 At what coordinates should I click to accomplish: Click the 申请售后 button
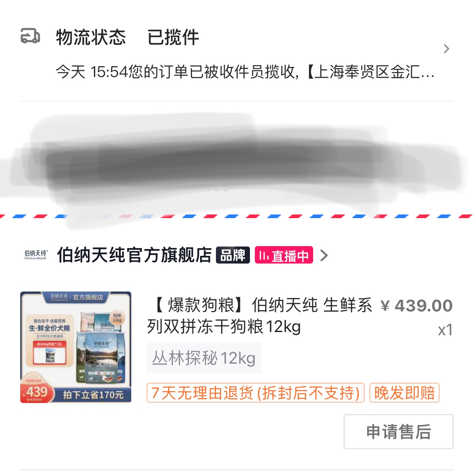tap(399, 431)
